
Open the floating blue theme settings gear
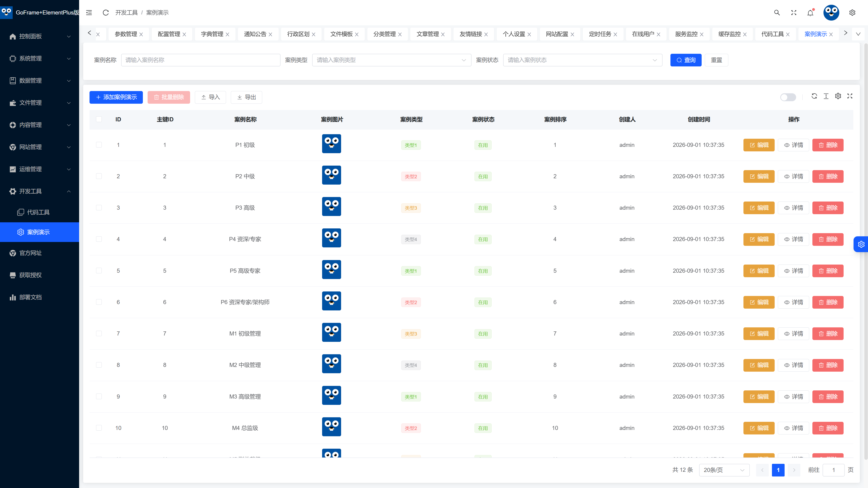pos(861,244)
